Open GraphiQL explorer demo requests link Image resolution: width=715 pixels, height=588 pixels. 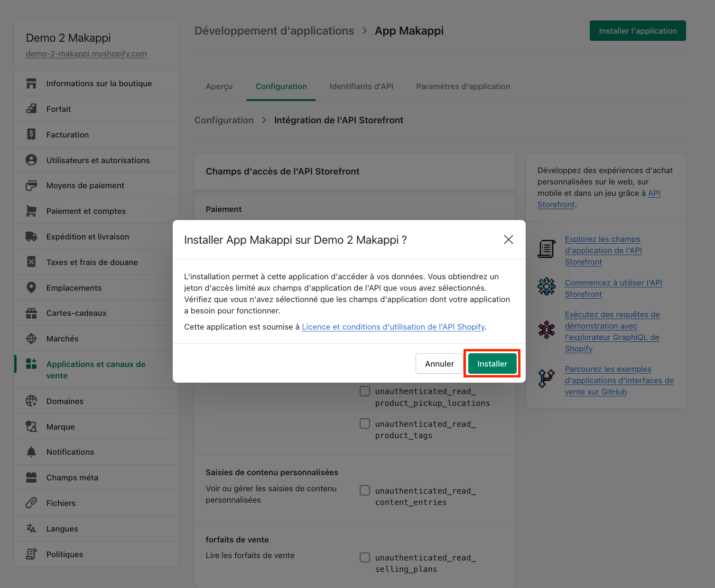click(612, 331)
